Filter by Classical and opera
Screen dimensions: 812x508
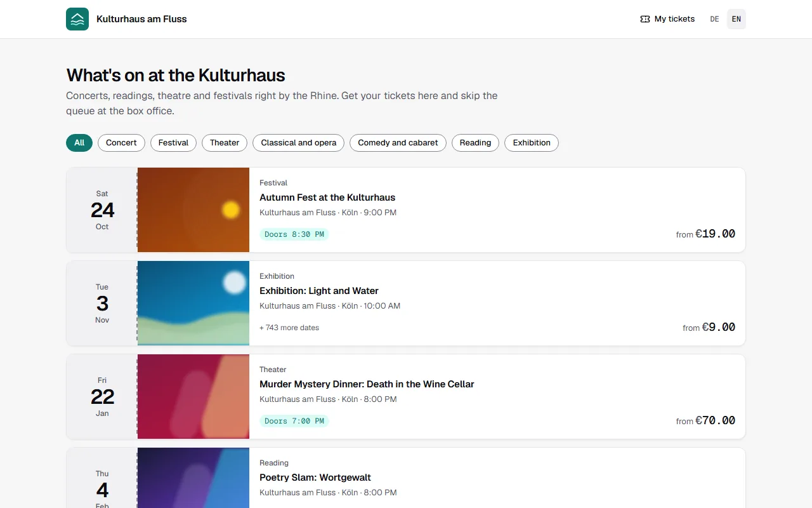pos(299,143)
